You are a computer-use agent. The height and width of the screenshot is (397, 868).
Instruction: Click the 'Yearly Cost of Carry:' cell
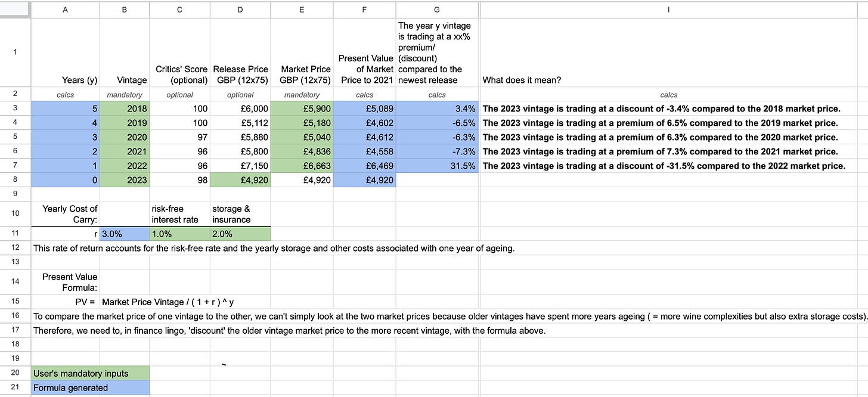click(65, 214)
